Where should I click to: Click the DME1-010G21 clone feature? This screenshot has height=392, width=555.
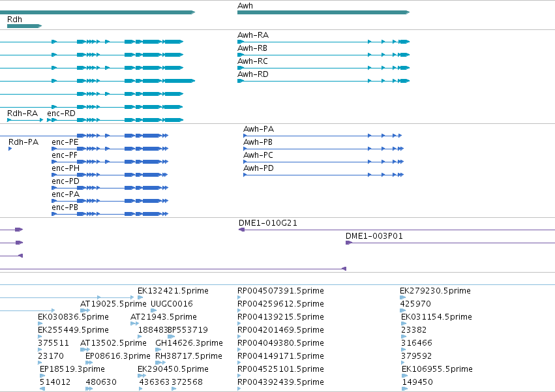pos(397,230)
